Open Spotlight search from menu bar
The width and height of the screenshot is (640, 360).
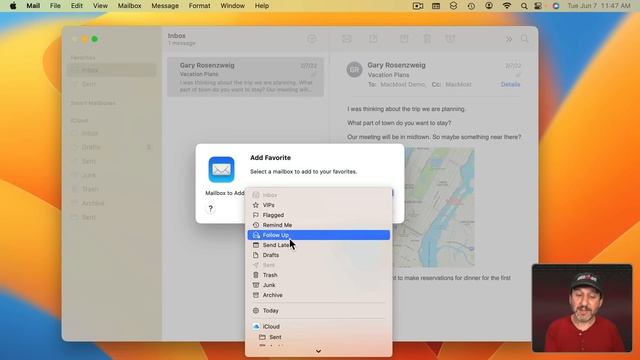[x=524, y=6]
